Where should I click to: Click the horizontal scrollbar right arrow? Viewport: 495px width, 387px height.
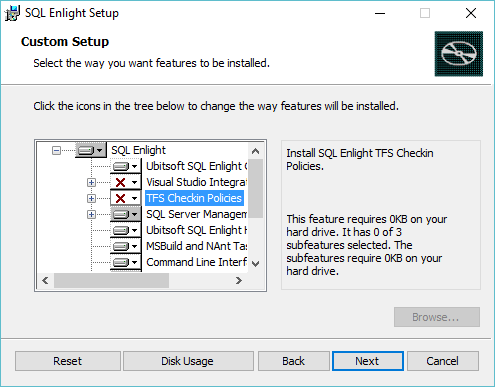[x=239, y=281]
